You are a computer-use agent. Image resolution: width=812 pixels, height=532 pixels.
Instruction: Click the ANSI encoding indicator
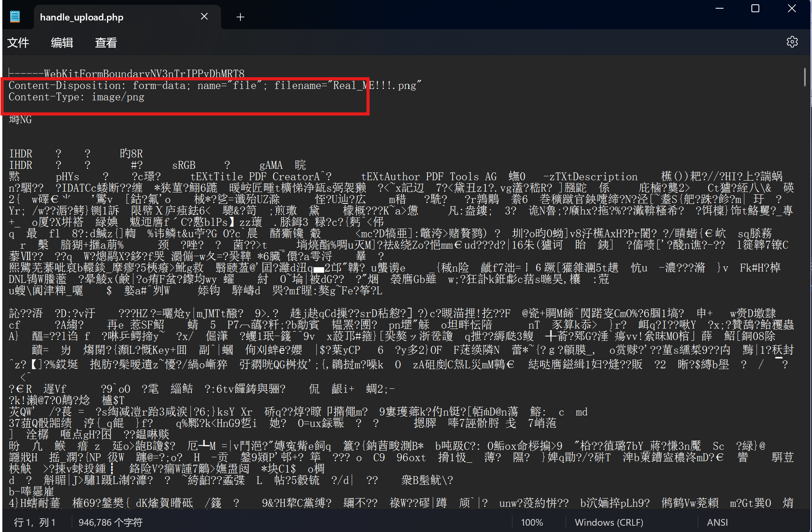pos(717,522)
